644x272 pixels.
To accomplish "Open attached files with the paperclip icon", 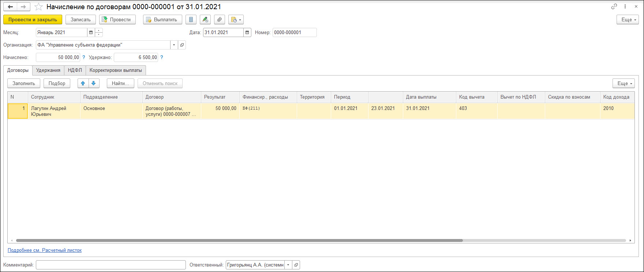I will [x=220, y=20].
